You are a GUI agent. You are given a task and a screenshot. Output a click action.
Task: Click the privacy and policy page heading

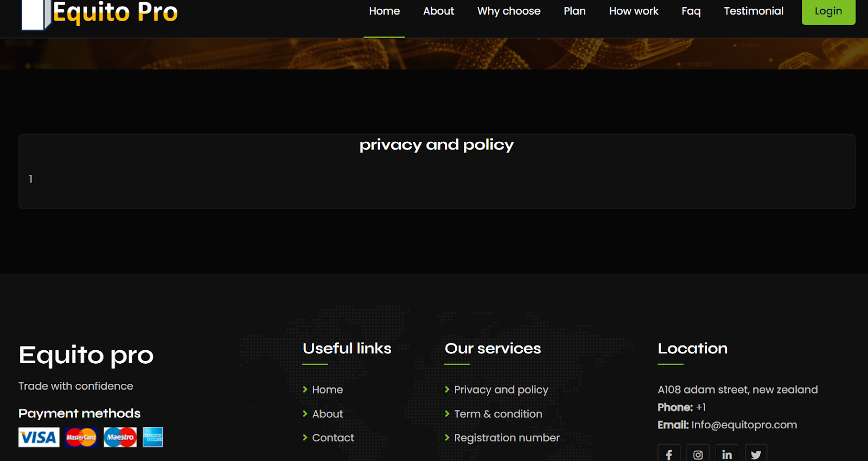(x=437, y=144)
